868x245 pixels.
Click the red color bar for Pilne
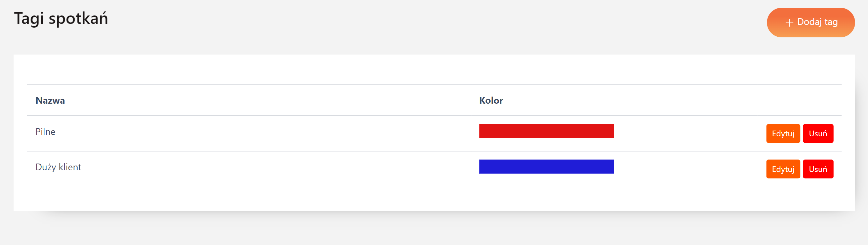(546, 131)
